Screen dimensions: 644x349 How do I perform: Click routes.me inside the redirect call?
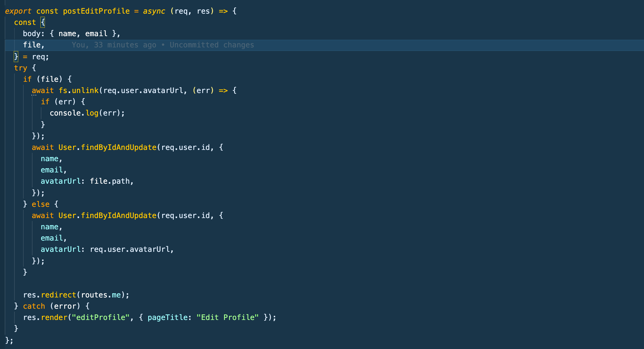pos(101,295)
